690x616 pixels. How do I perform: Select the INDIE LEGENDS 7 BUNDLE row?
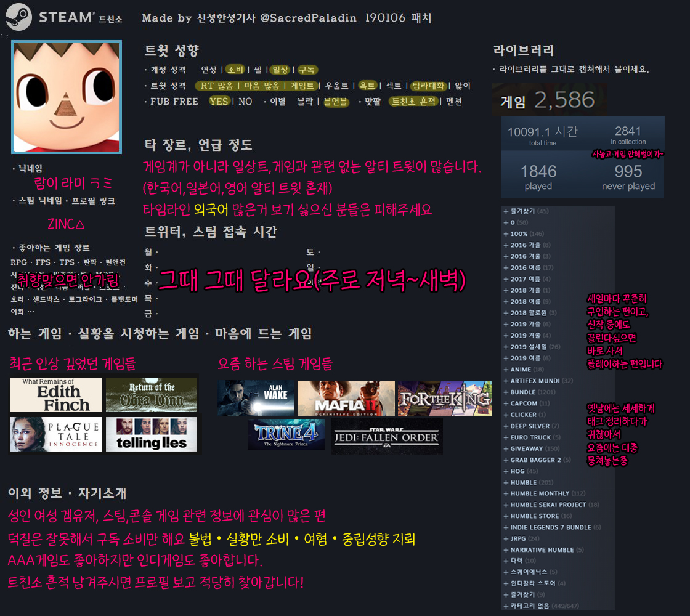(552, 527)
